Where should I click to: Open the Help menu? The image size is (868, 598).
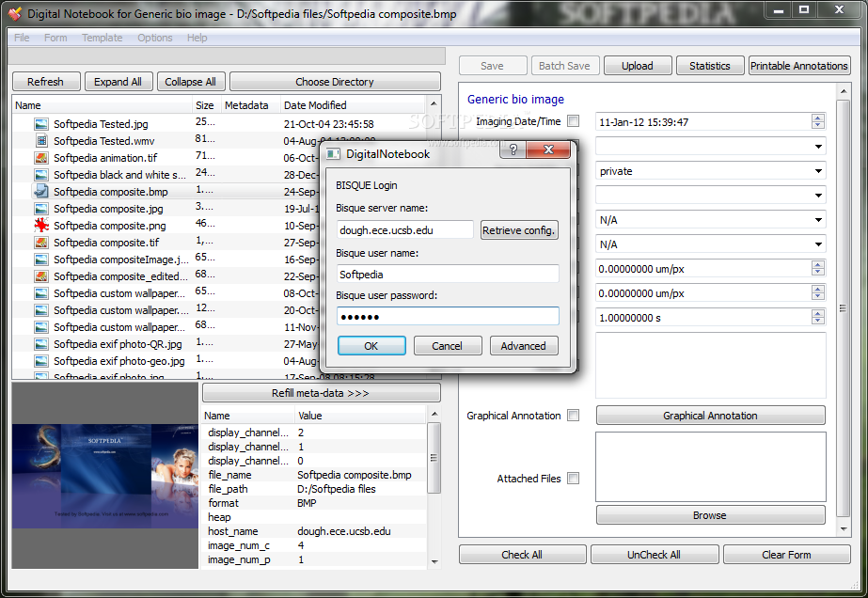point(197,38)
